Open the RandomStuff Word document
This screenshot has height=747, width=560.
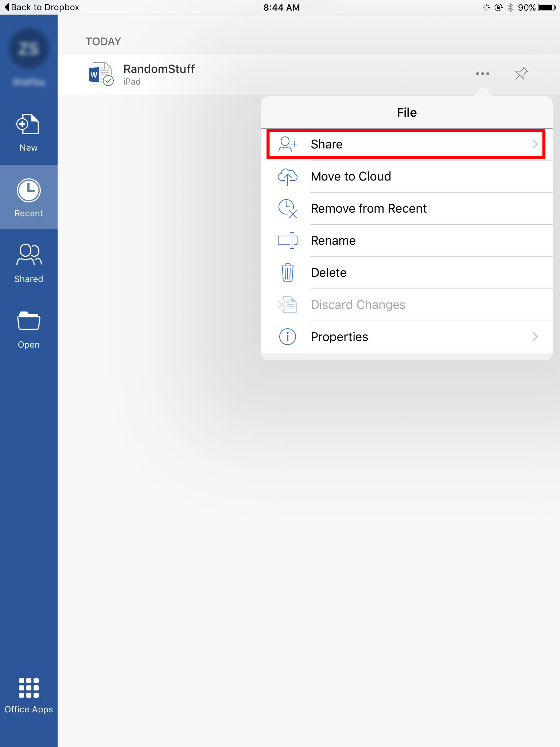point(159,69)
